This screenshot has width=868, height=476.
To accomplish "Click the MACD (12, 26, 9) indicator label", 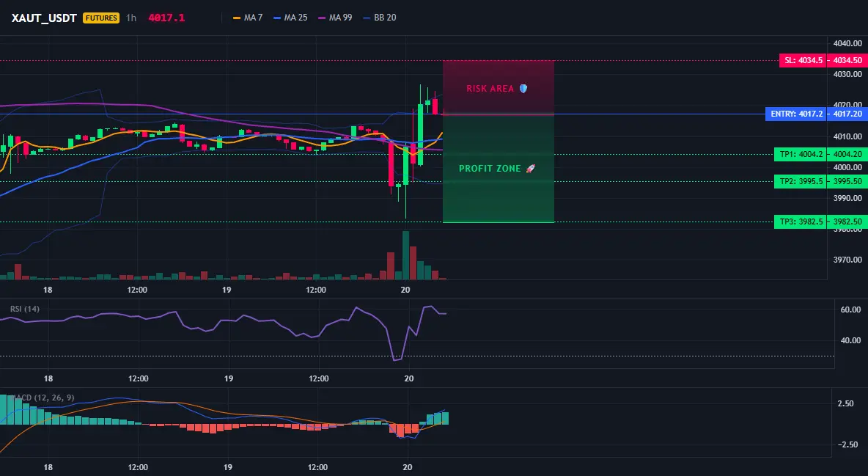I will click(43, 398).
